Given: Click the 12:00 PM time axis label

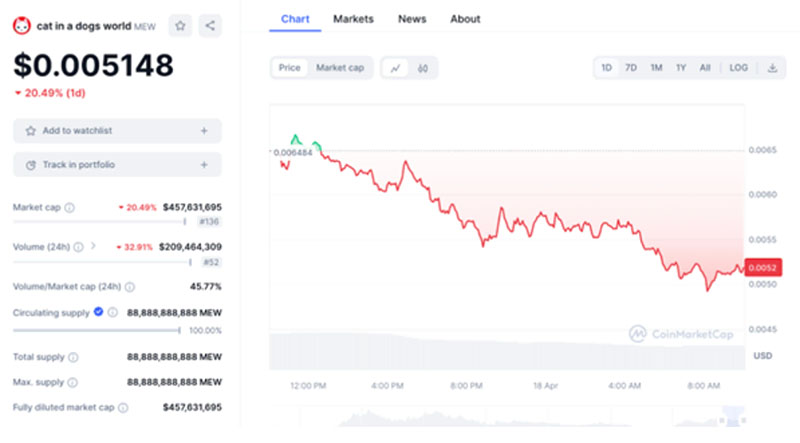Looking at the screenshot, I should [x=308, y=386].
